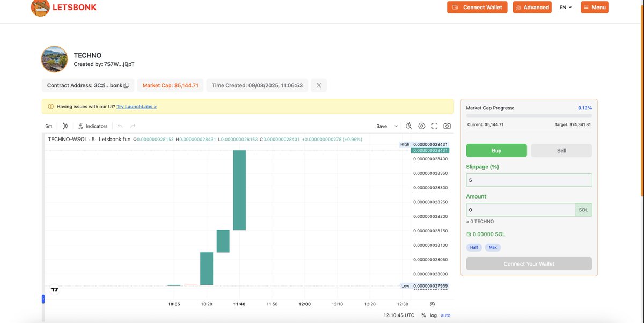Click the Time Created badge

point(257,85)
